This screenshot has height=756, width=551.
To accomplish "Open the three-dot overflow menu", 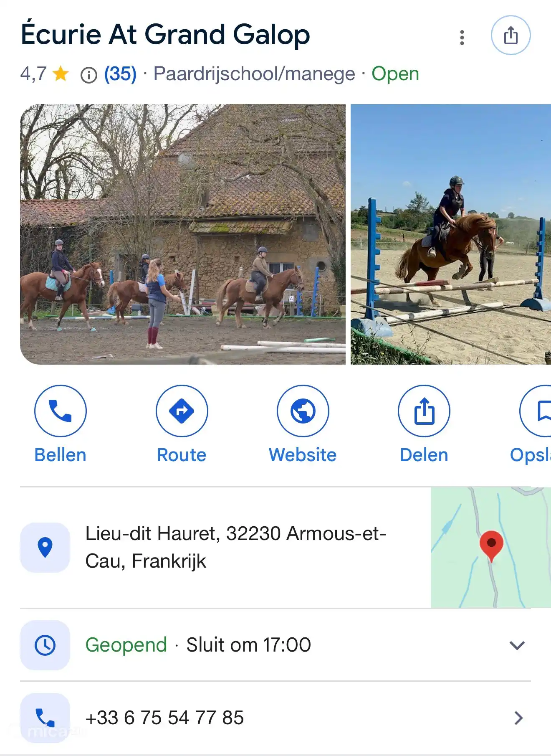I will (462, 38).
